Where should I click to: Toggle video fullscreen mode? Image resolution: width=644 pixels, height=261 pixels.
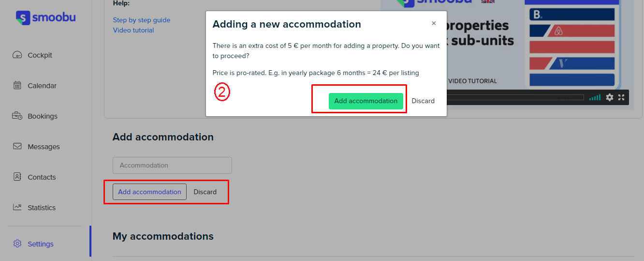[x=621, y=97]
